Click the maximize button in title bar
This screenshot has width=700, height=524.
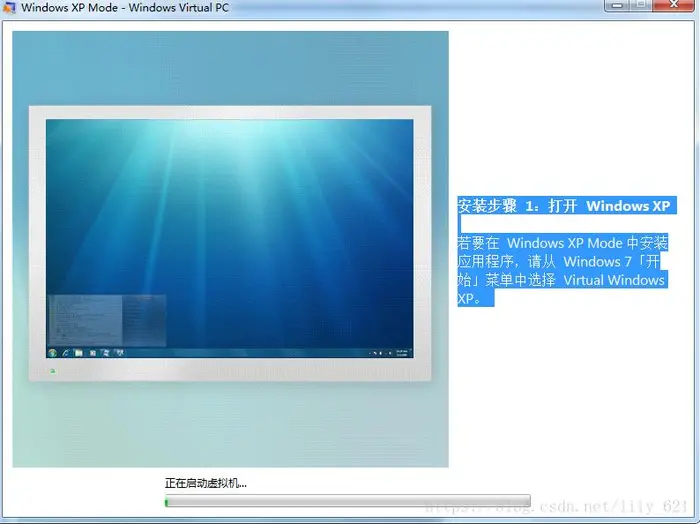pos(642,5)
